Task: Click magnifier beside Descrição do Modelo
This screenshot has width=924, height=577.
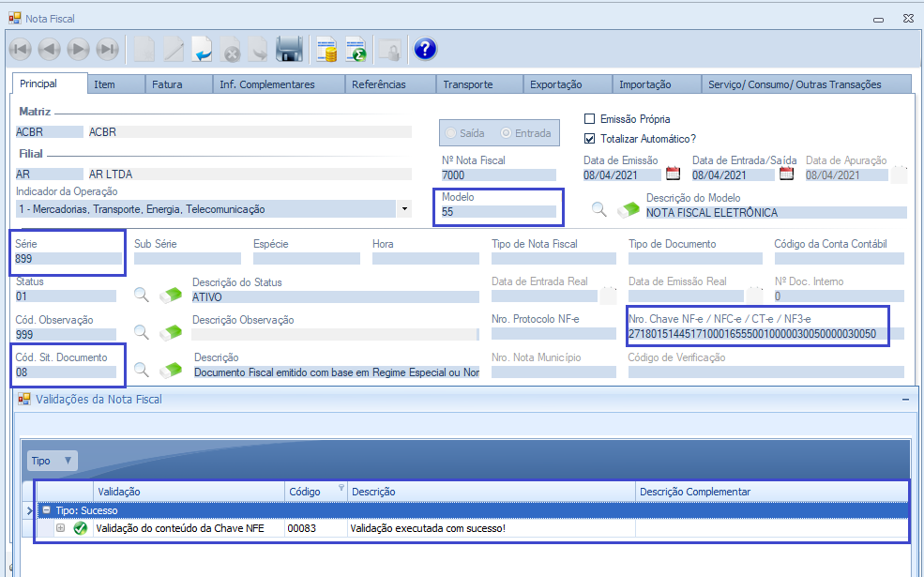Action: (x=598, y=210)
